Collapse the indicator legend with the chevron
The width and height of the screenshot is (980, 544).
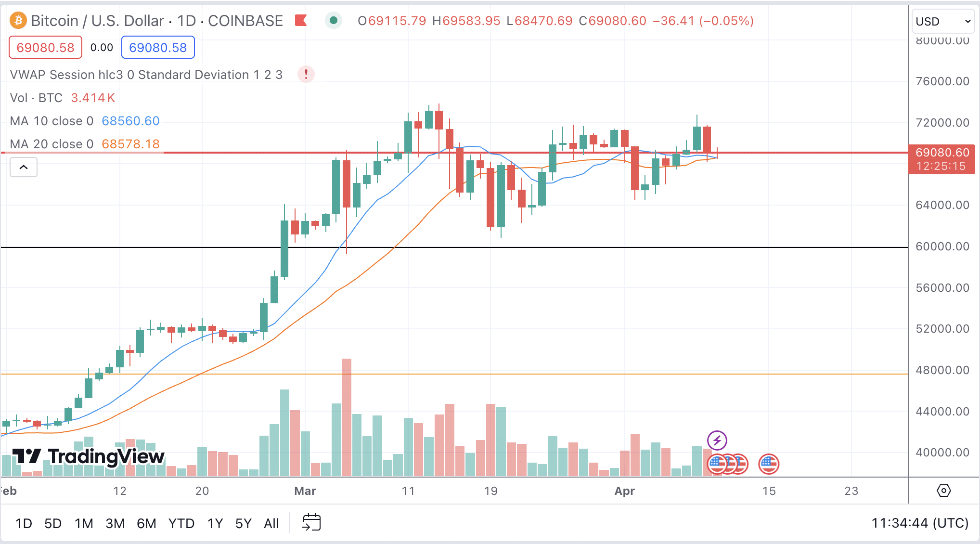pyautogui.click(x=24, y=167)
